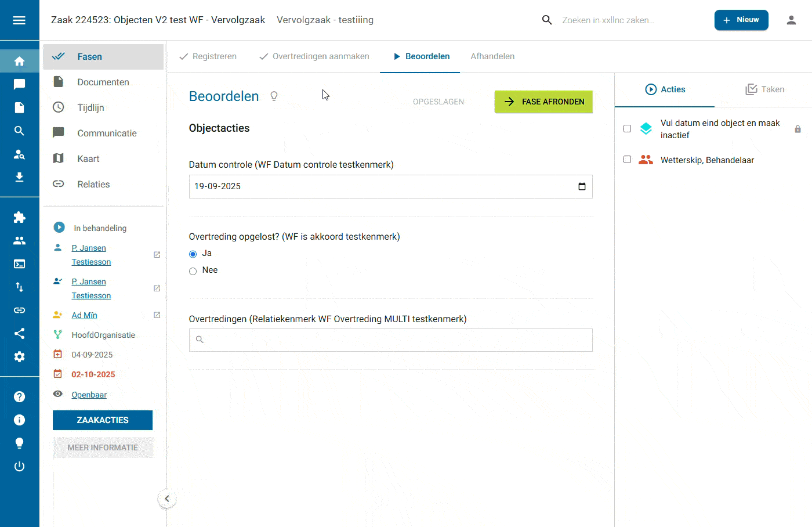Viewport: 812px width, 527px height.
Task: Check the task Wetterskip, Behandelaar
Action: [627, 160]
